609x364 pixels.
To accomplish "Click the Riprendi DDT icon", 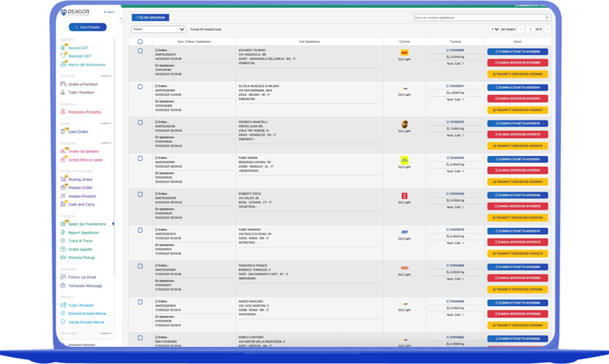I will tap(63, 56).
